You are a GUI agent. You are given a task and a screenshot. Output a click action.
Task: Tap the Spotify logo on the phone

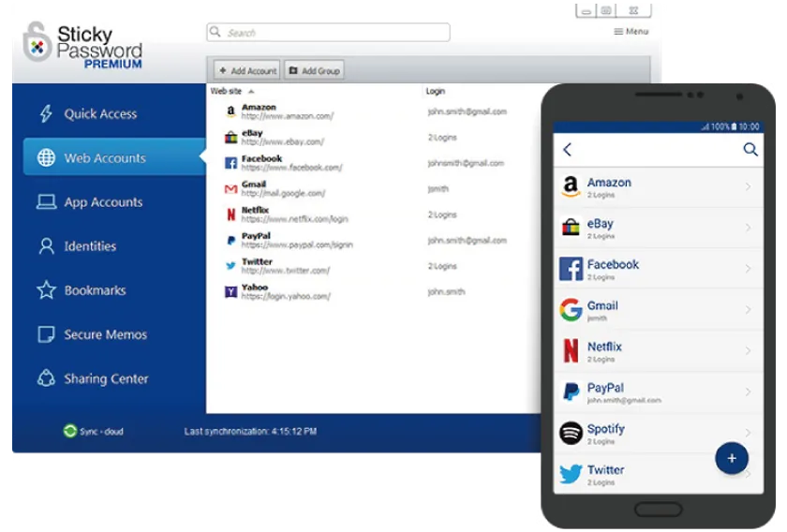point(571,433)
